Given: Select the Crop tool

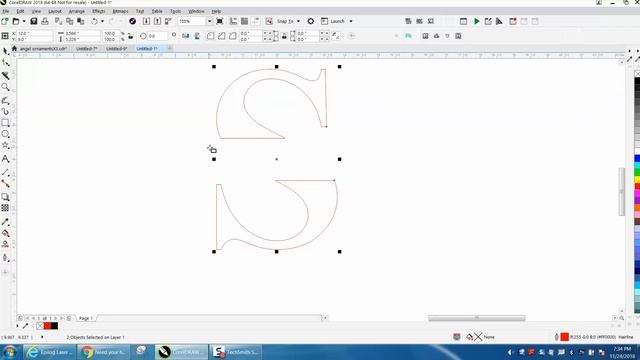Looking at the screenshot, I should (5, 75).
